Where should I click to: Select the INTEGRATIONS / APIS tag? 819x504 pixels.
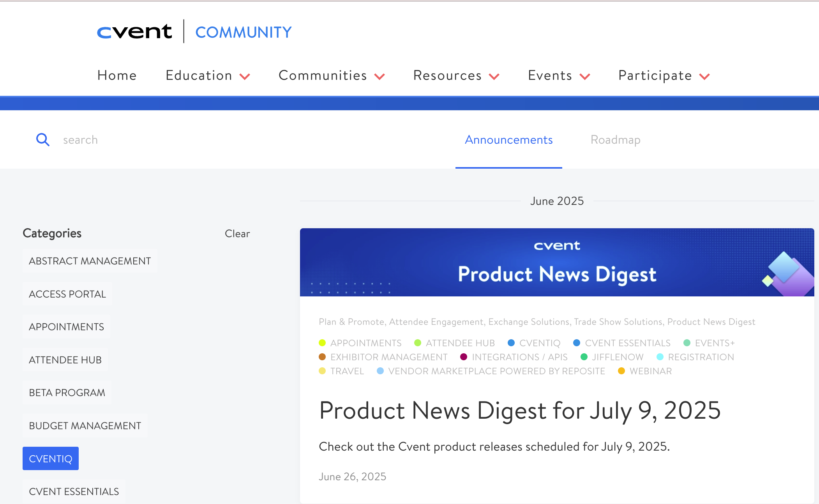point(520,357)
